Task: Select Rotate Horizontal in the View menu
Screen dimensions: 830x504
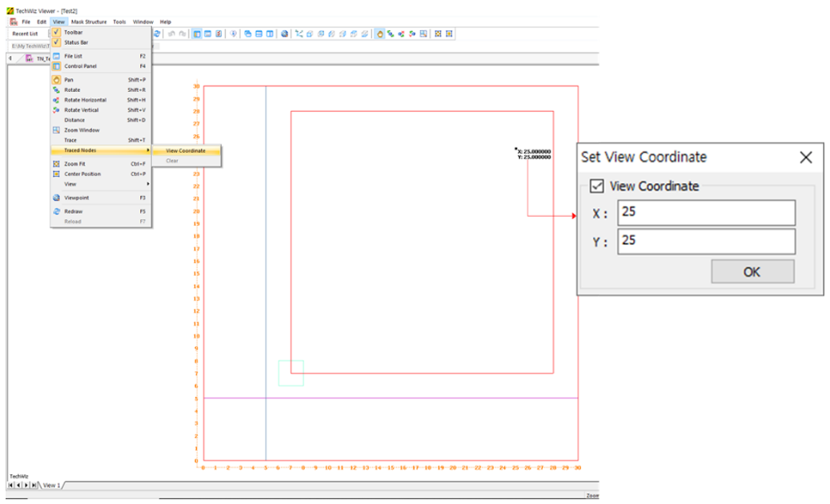Action: pos(85,100)
